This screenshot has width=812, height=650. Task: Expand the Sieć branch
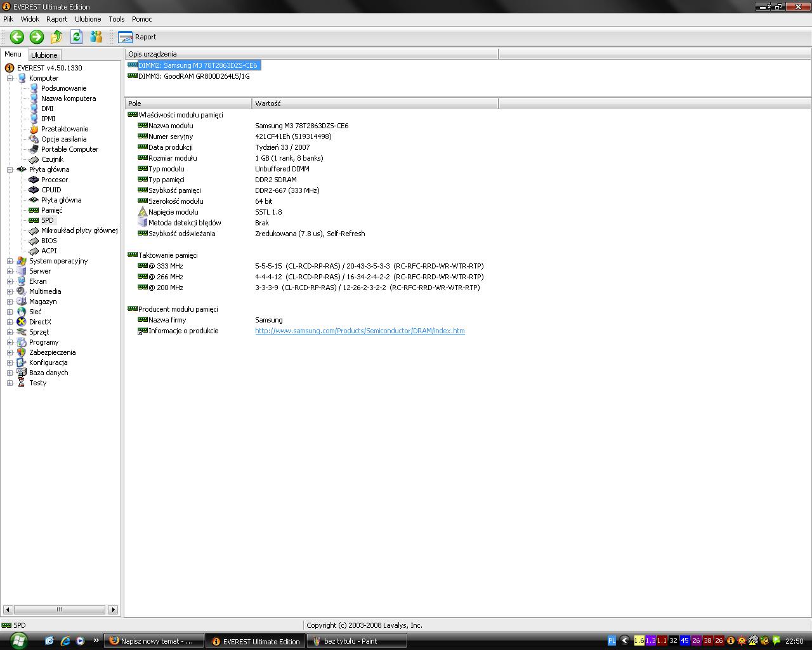(x=10, y=312)
